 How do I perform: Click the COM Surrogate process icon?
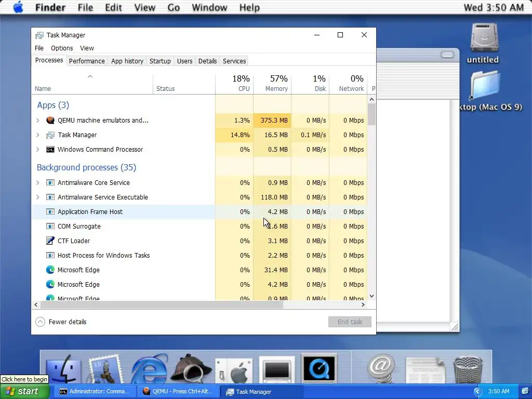(50, 227)
